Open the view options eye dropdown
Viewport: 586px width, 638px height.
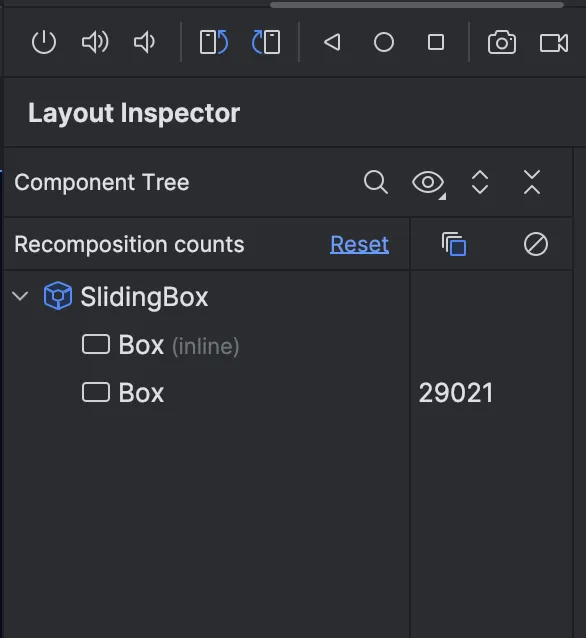pyautogui.click(x=429, y=184)
